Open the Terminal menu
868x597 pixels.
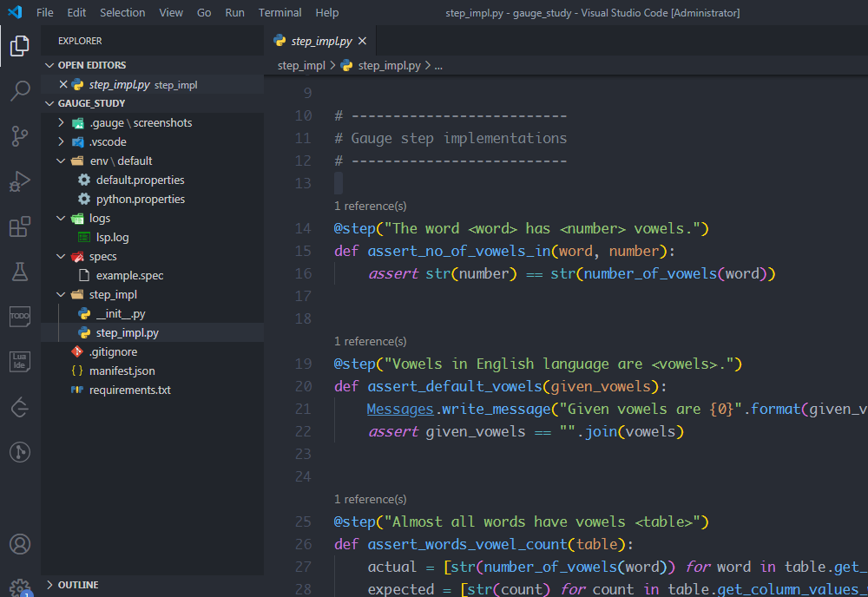(279, 12)
